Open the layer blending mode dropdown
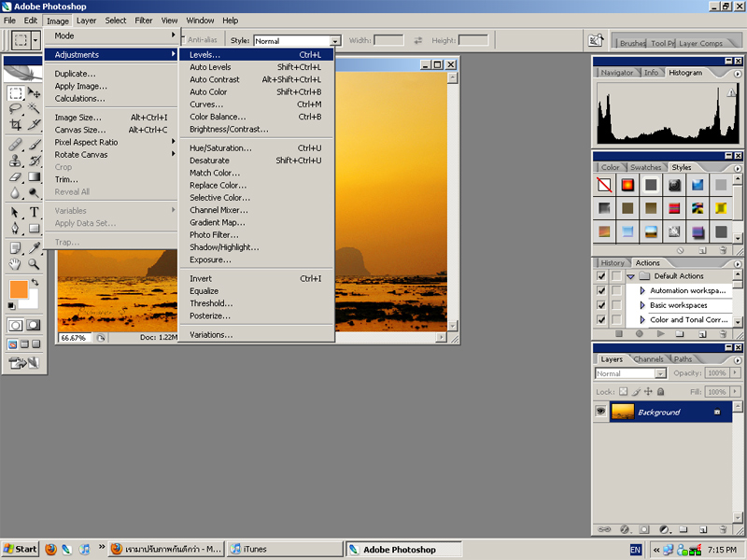The width and height of the screenshot is (747, 560). point(631,373)
